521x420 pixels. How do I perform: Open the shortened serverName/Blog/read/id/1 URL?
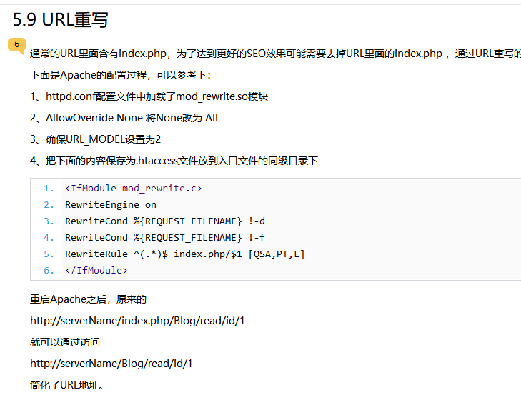point(111,364)
